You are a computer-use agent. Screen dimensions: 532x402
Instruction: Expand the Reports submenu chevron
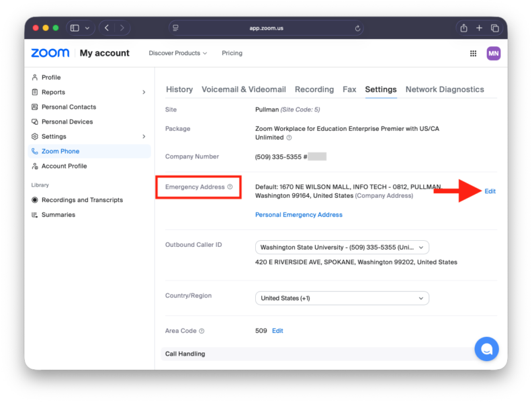[144, 92]
